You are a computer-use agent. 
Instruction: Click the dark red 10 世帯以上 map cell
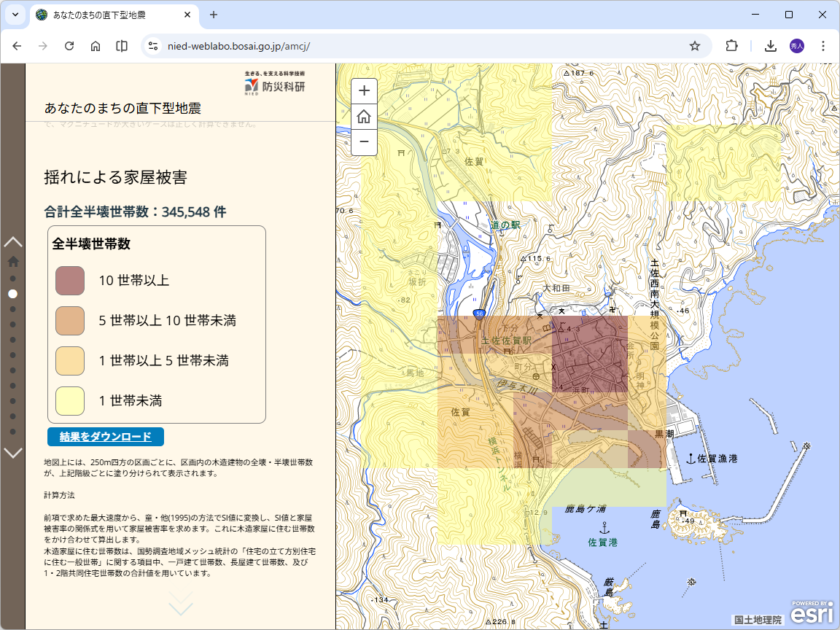589,354
